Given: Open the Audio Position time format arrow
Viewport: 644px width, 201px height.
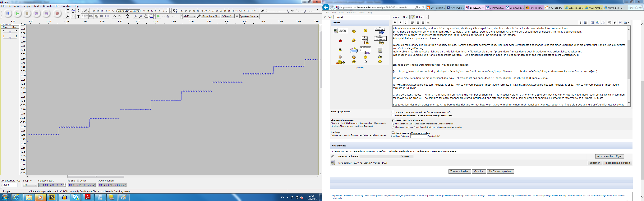Looking at the screenshot, I should click(126, 185).
